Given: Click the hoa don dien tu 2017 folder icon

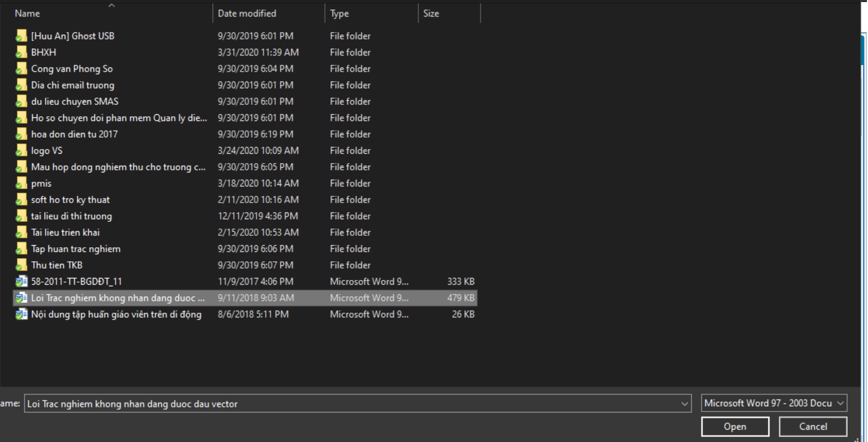Looking at the screenshot, I should 21,134.
